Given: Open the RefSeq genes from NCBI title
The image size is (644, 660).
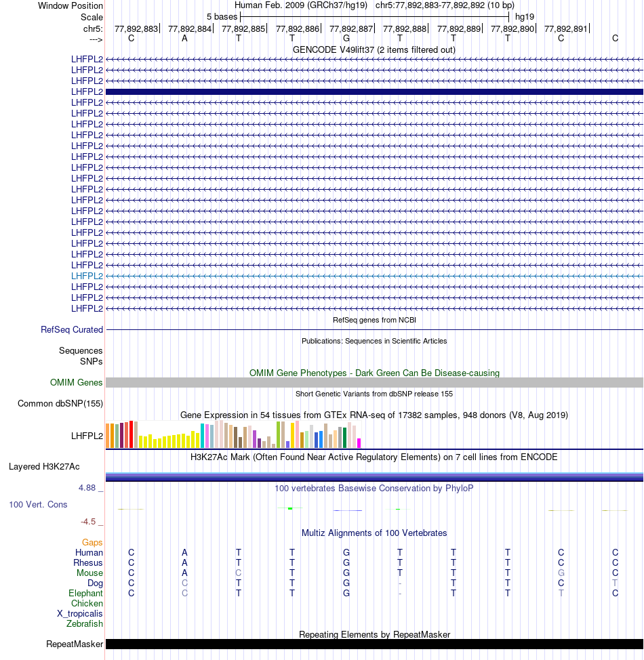Looking at the screenshot, I should click(x=374, y=320).
